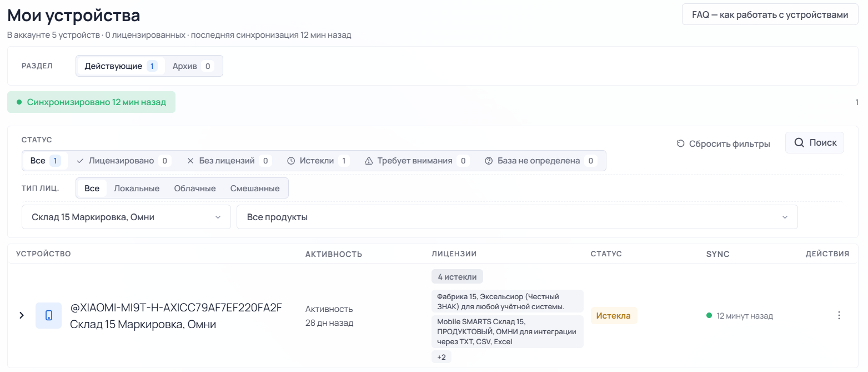Filter by Истекли status
The height and width of the screenshot is (372, 868).
click(x=318, y=161)
